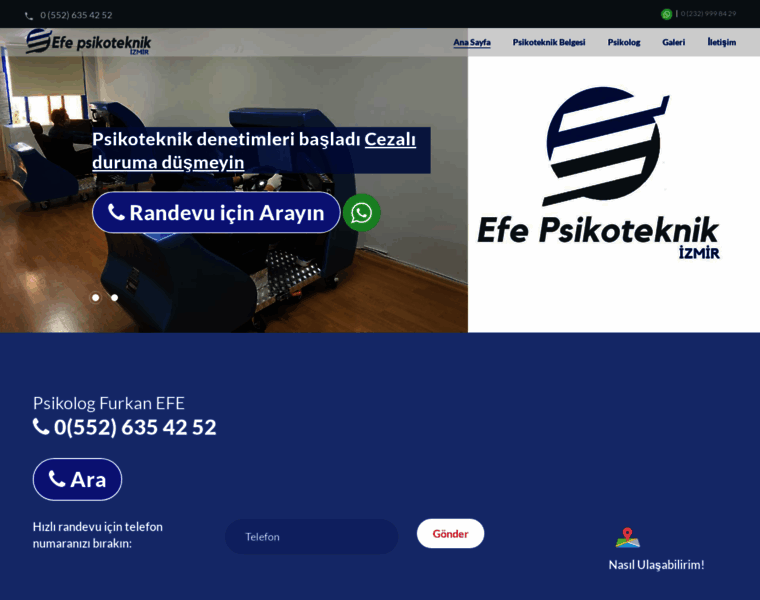Click the Efe psikoteknik header logo
The image size is (760, 600).
(88, 42)
